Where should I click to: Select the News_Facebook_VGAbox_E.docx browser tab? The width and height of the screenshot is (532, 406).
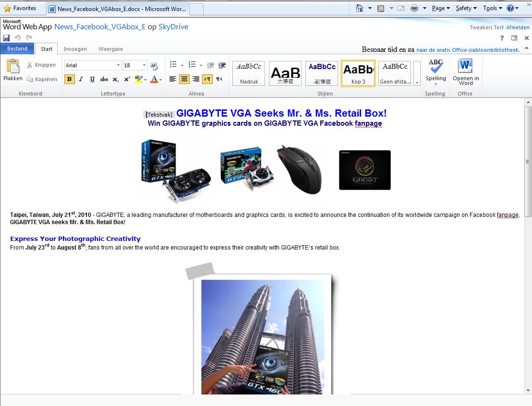[117, 9]
